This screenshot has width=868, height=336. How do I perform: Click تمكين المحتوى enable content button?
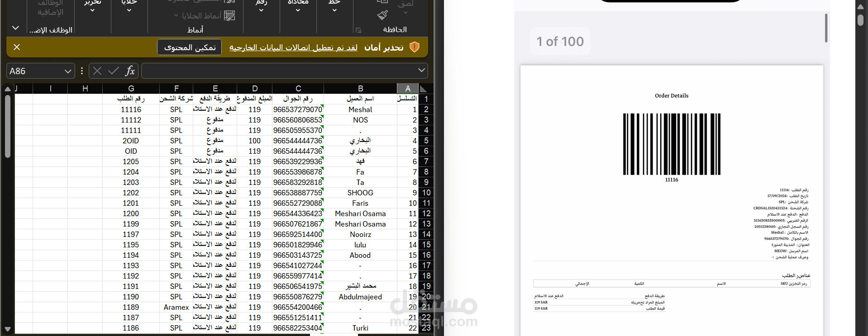190,47
